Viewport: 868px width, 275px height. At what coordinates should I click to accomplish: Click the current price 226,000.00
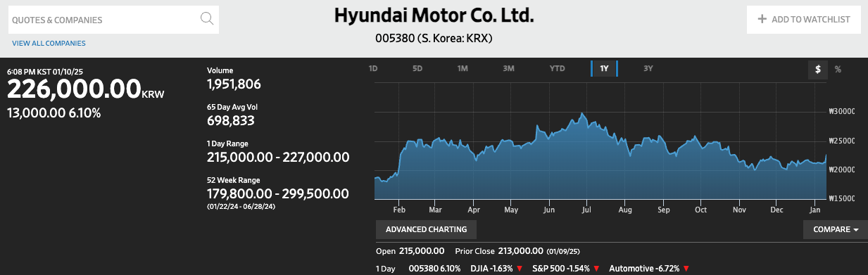[x=75, y=89]
